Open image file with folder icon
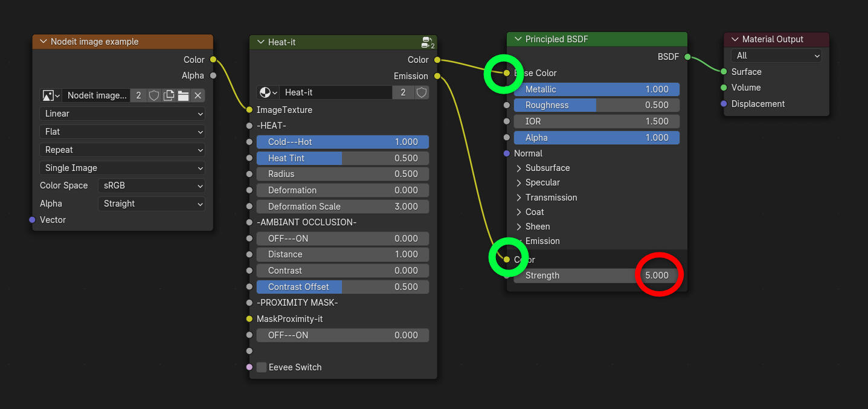Screen dimensions: 868x409 (183, 95)
